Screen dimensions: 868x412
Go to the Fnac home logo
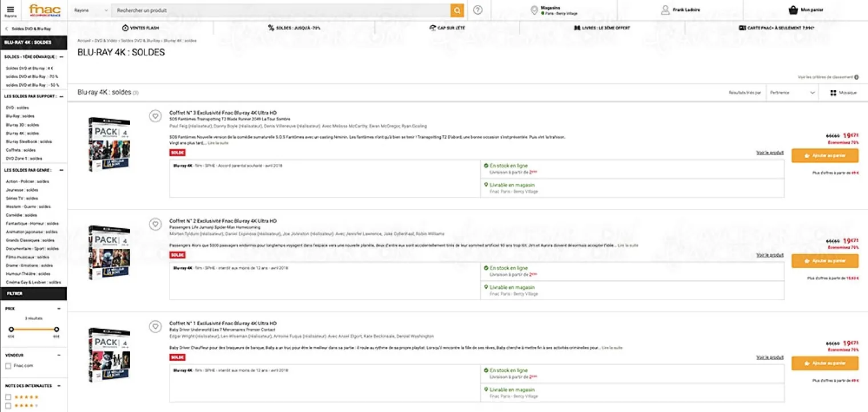[45, 10]
